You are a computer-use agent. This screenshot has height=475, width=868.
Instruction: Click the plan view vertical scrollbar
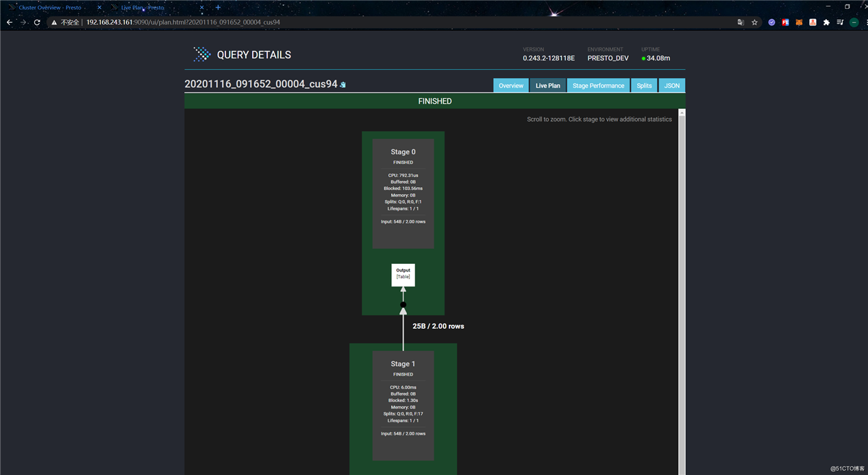[682, 288]
